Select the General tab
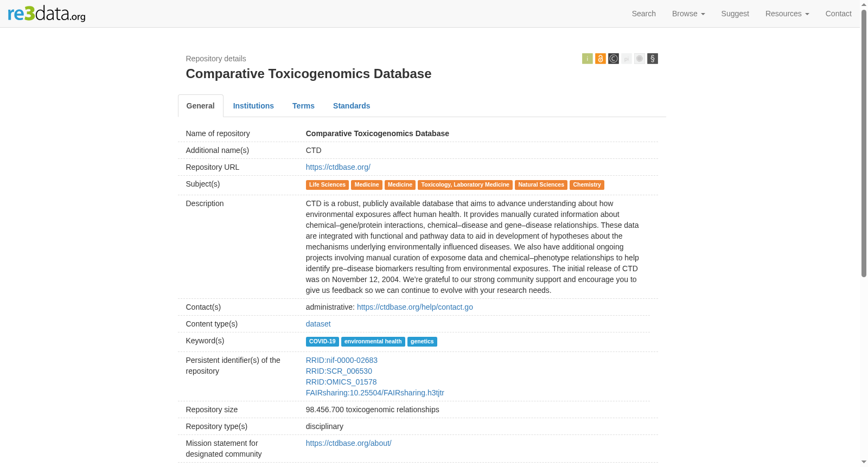The width and height of the screenshot is (868, 467). tap(201, 106)
